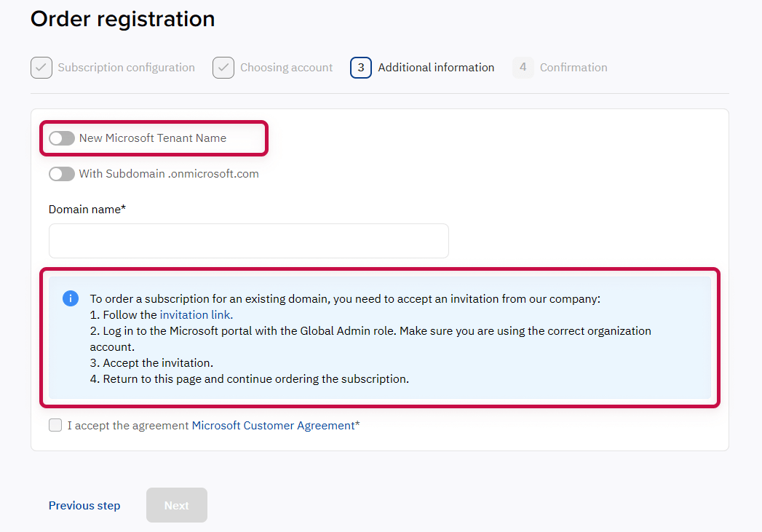This screenshot has width=762, height=532.
Task: Click the blue info icon in the notice box
Action: click(x=71, y=298)
